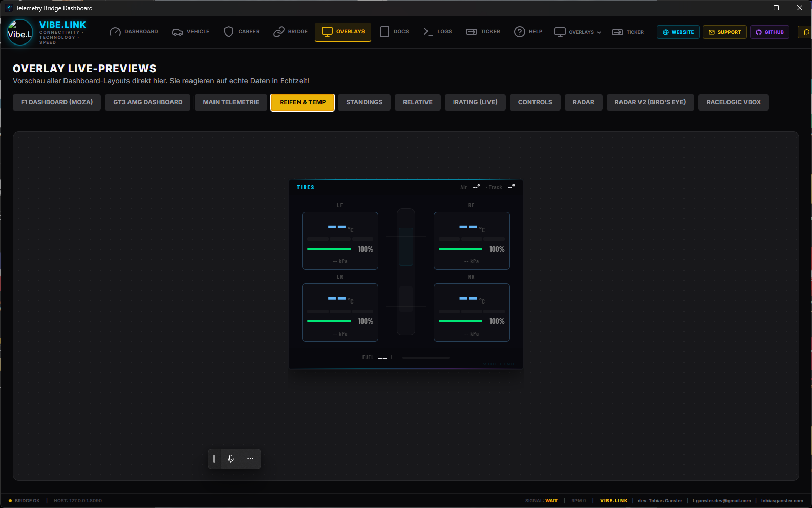Image resolution: width=812 pixels, height=508 pixels.
Task: Click the vertical bar handle in floating toolbar
Action: [214, 459]
